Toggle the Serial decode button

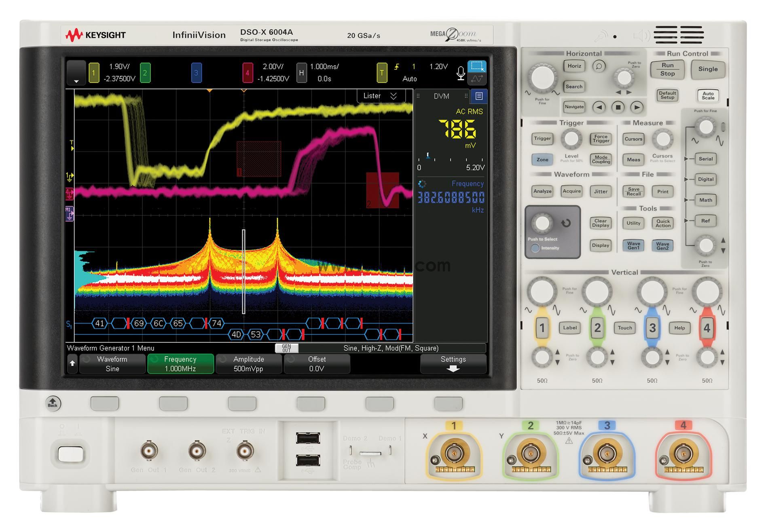[706, 159]
